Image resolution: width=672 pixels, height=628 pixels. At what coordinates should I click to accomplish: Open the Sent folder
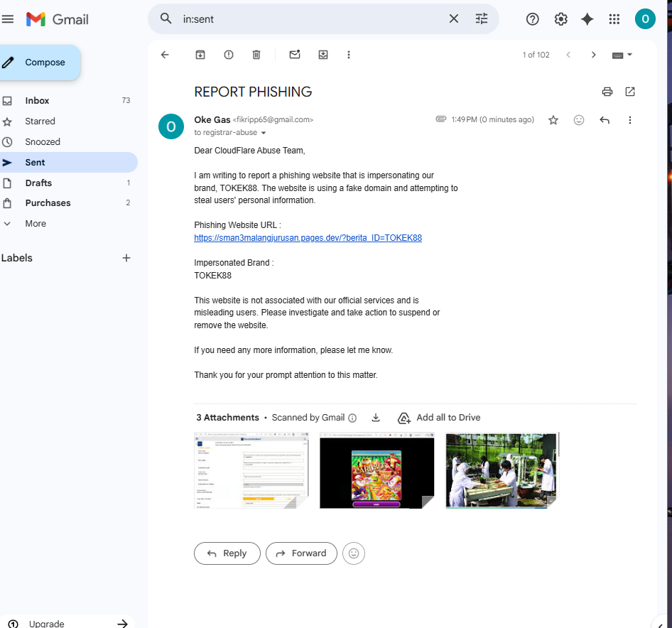click(x=69, y=163)
